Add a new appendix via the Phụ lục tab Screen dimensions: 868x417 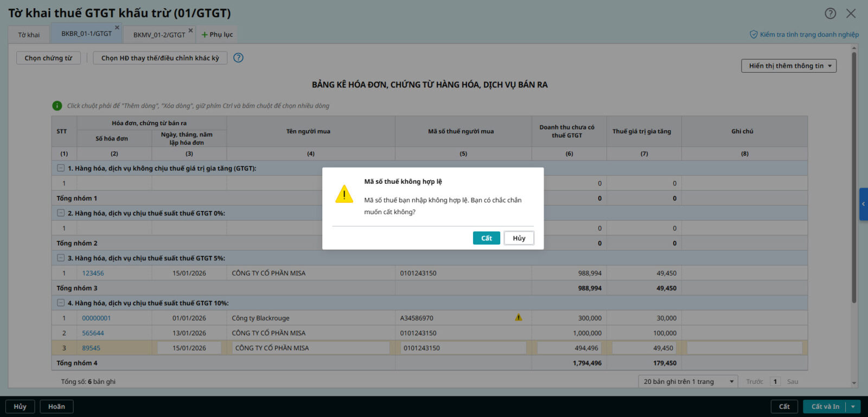click(x=217, y=35)
